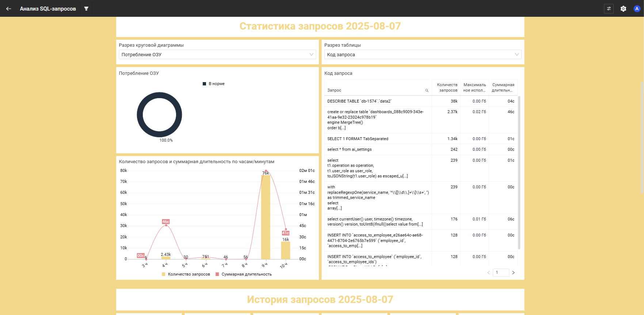Click the user avatar icon

pyautogui.click(x=637, y=9)
